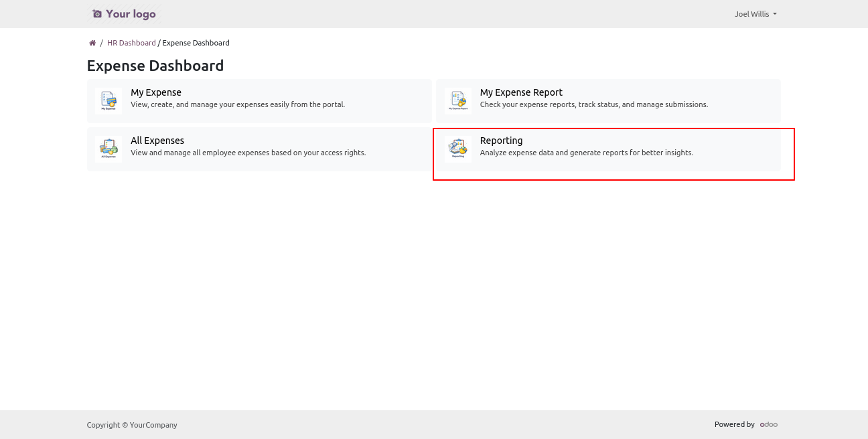Navigate to HR Dashboard breadcrumb link
This screenshot has width=868, height=439.
pyautogui.click(x=131, y=43)
